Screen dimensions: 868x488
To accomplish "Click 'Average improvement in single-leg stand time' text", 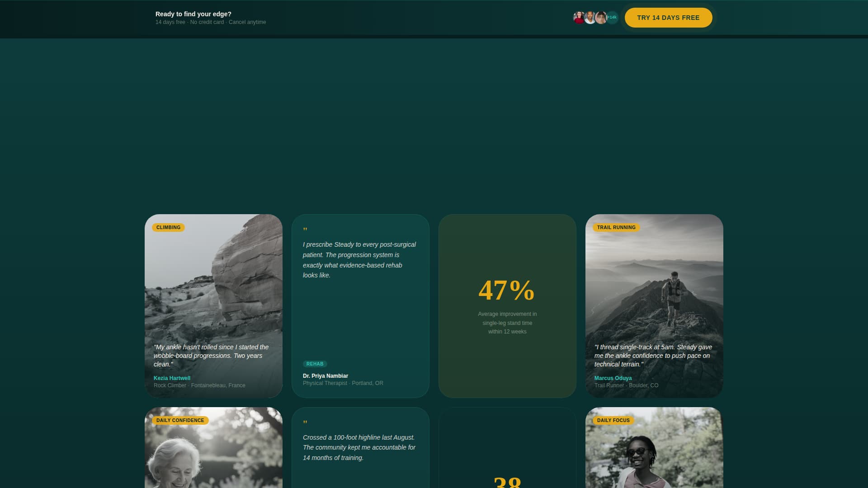I will point(507,323).
